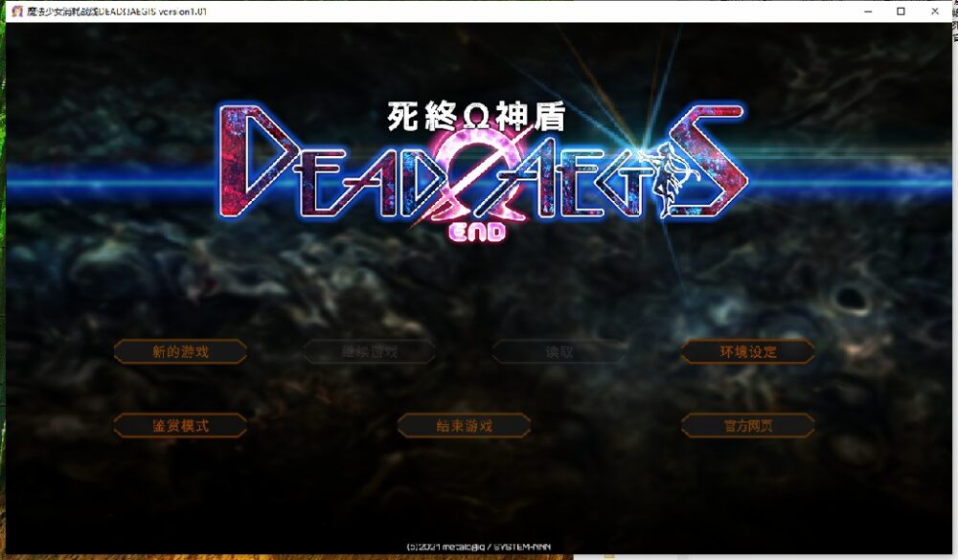Open the 官方网页 official website
This screenshot has height=560, width=958.
point(748,426)
